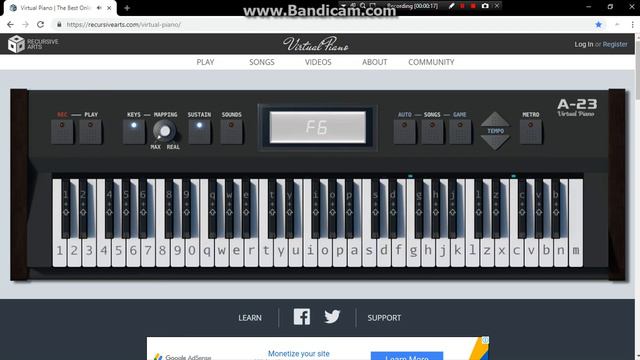The width and height of the screenshot is (640, 360).
Task: Toggle the METRO metronome button
Action: coord(531,131)
